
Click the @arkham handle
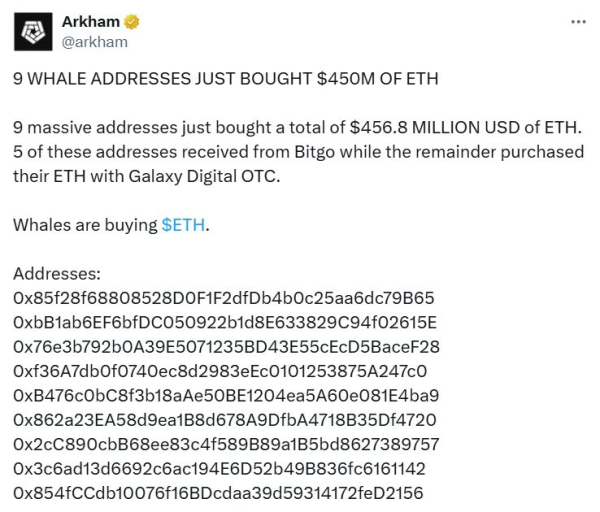click(x=94, y=42)
